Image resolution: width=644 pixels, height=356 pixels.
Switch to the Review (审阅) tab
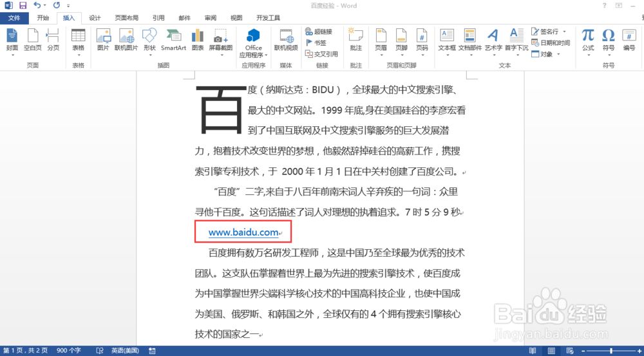[x=211, y=18]
